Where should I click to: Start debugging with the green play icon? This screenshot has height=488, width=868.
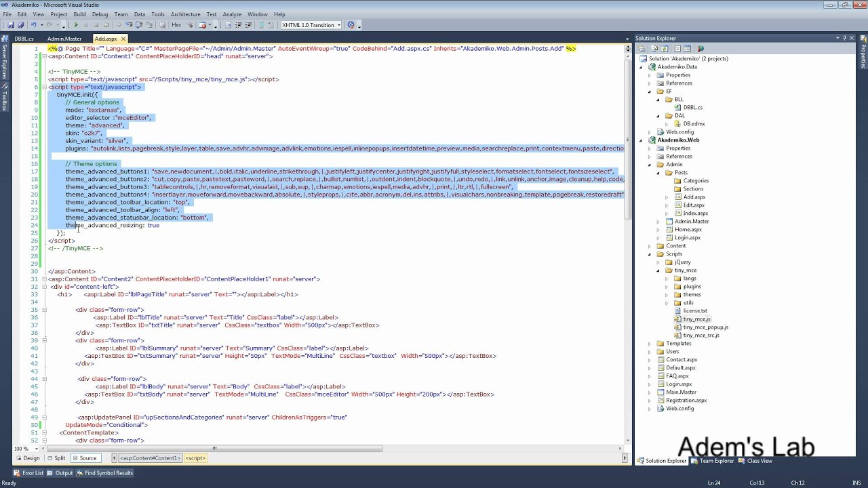76,25
